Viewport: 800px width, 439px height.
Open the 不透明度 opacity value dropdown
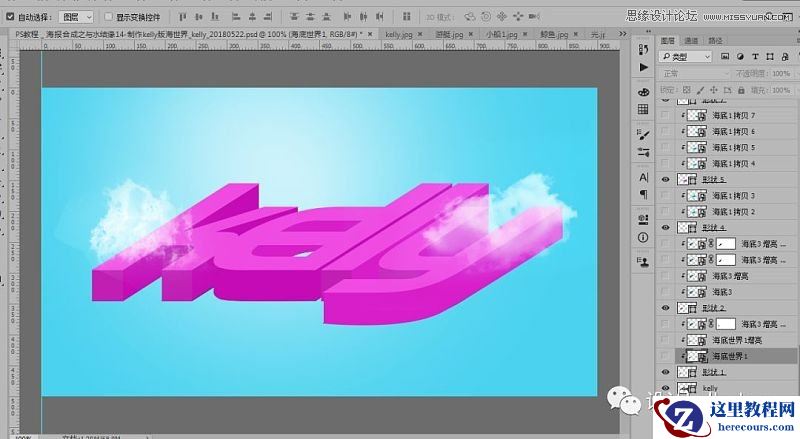781,74
